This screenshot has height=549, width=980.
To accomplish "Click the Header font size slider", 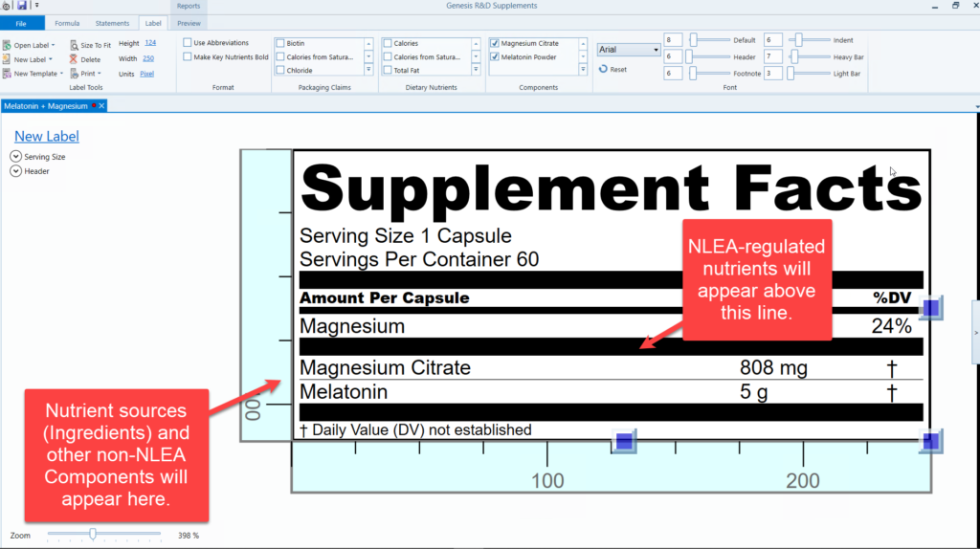I will (x=709, y=56).
